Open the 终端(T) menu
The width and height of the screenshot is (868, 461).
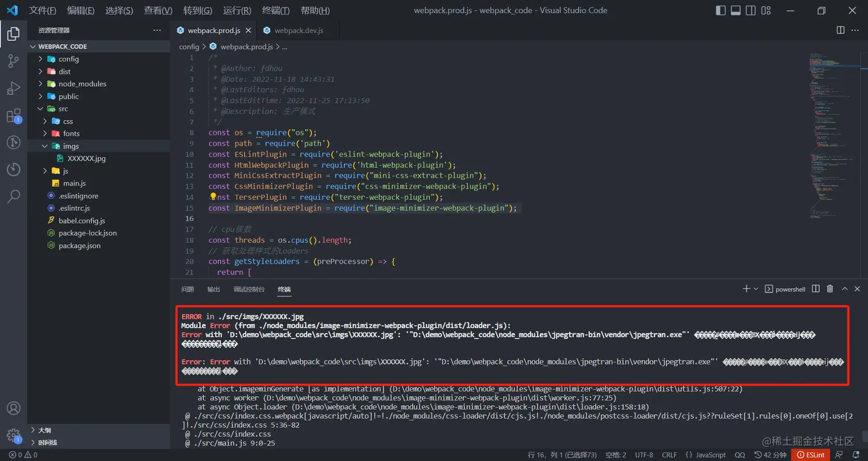tap(276, 10)
